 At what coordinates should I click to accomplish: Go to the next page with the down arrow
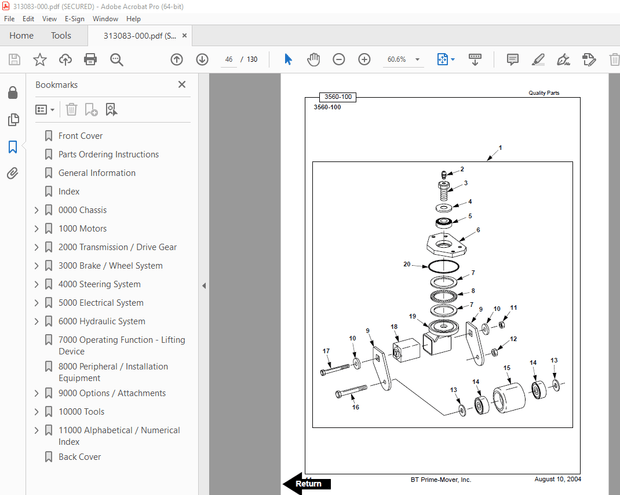[202, 60]
